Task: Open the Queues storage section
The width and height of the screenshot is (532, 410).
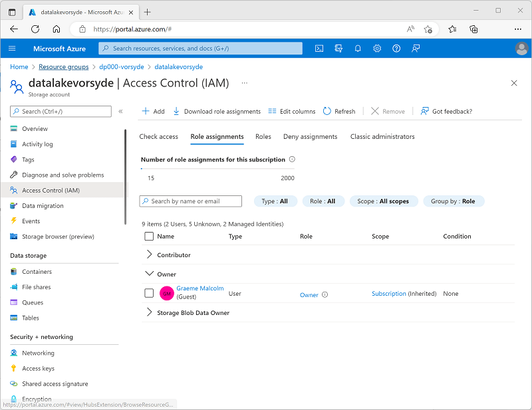Action: pos(34,302)
